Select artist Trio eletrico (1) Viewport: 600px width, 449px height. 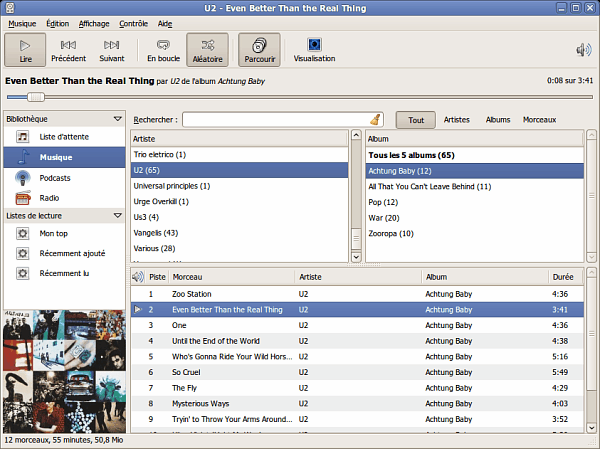[240, 155]
